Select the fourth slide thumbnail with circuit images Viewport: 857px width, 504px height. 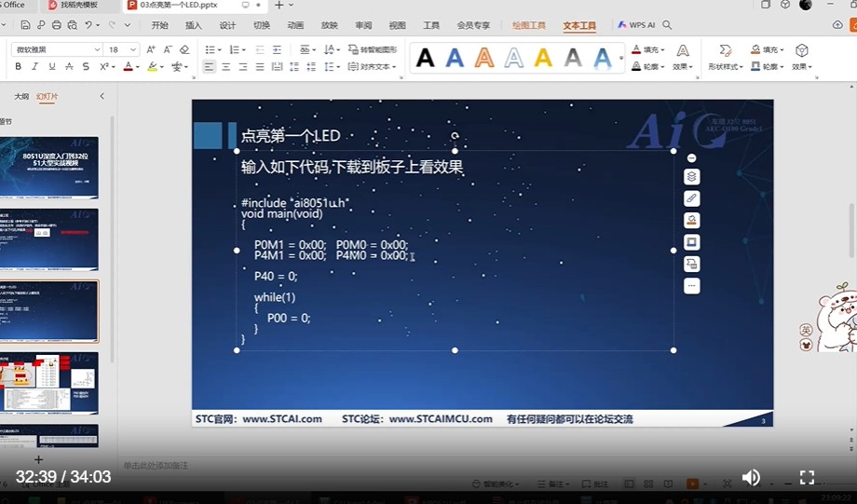(x=49, y=383)
